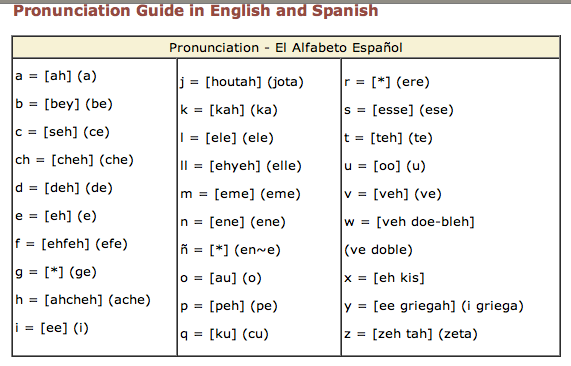Image resolution: width=571 pixels, height=366 pixels.
Task: Select the q = [ku] (cu) entry
Action: [x=224, y=334]
